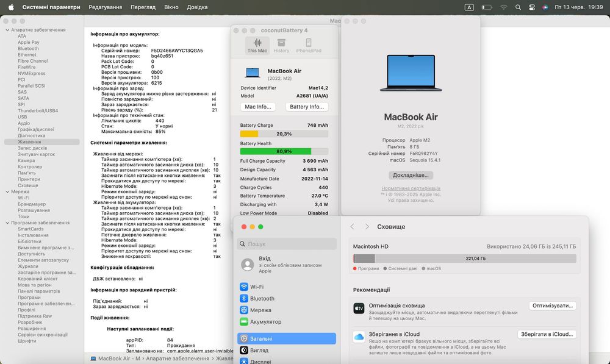Click the Дисплеї icon in settings sidebar
This screenshot has width=610, height=364.
coord(244,361)
